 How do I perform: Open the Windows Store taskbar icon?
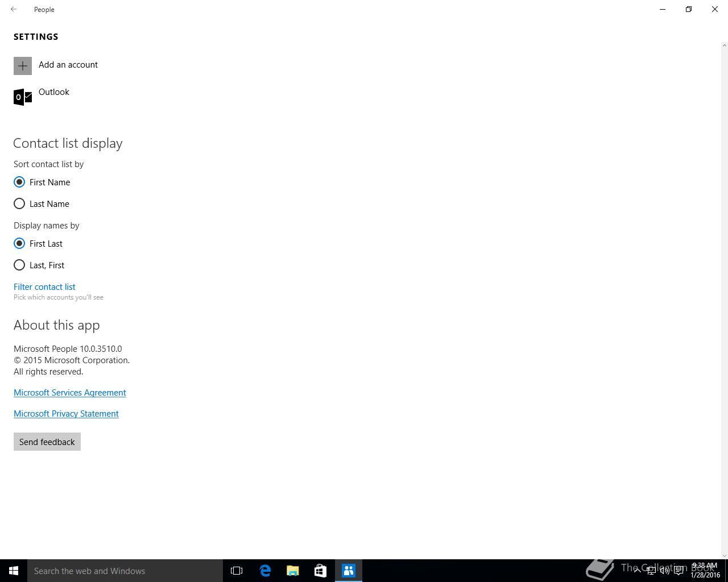(320, 571)
